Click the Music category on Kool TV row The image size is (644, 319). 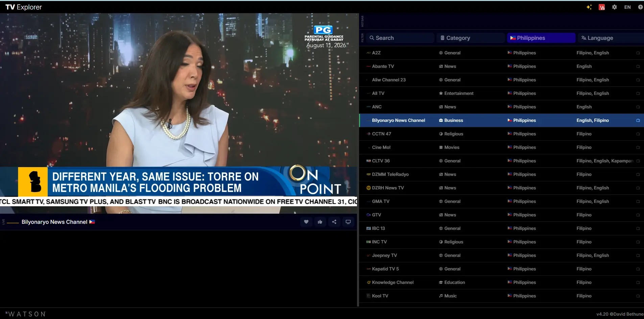point(448,296)
